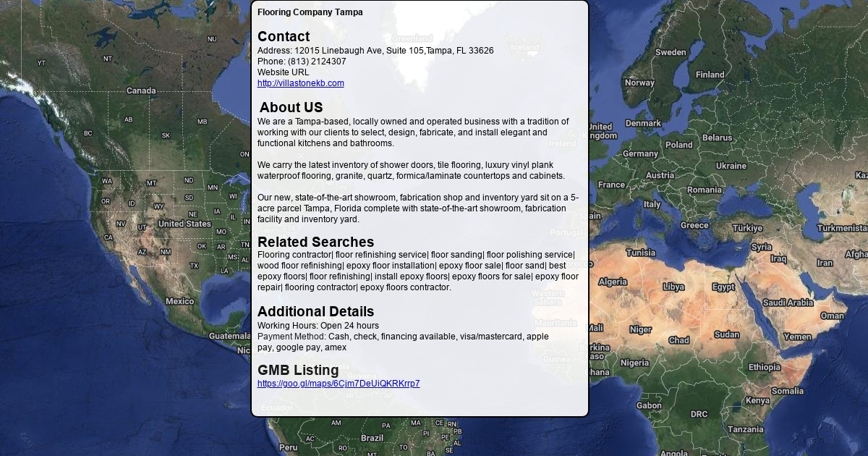
Task: Click the Flooring Company Tampa title
Action: (x=310, y=12)
